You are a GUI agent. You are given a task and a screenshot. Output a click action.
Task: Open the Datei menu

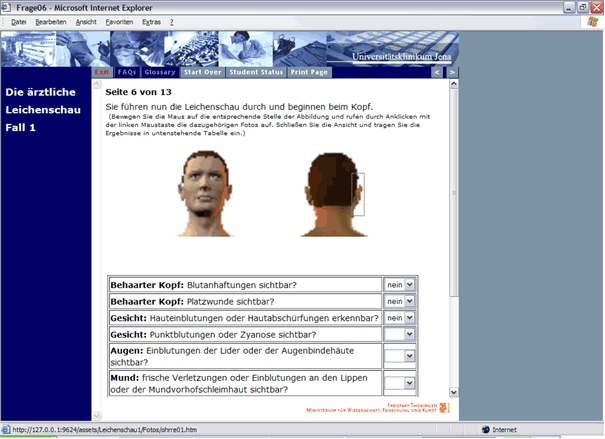[19, 21]
